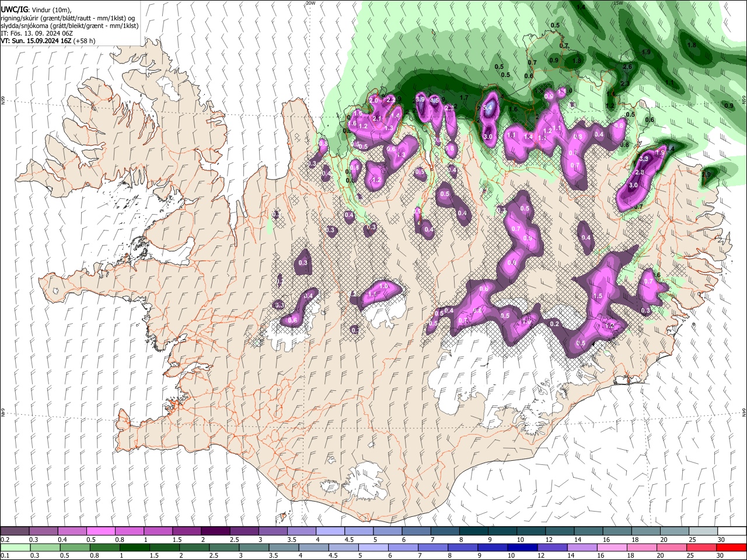Click the '2.8' precipitation value on the map

tap(639, 172)
